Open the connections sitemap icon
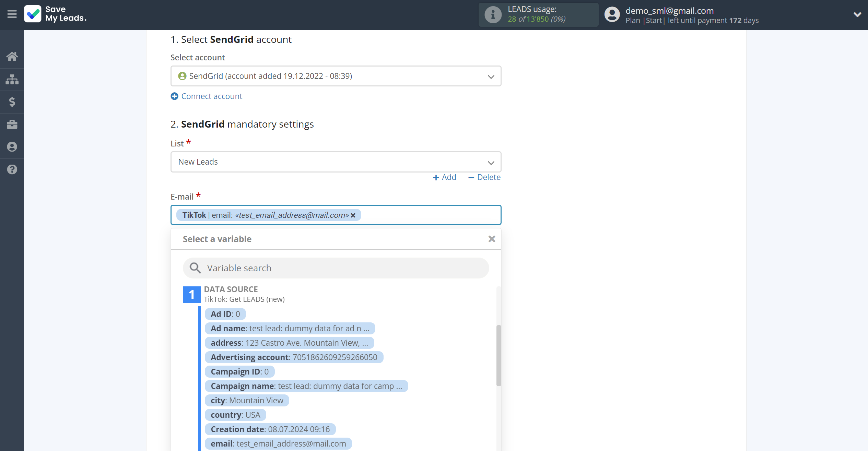The height and width of the screenshot is (451, 868). click(12, 79)
